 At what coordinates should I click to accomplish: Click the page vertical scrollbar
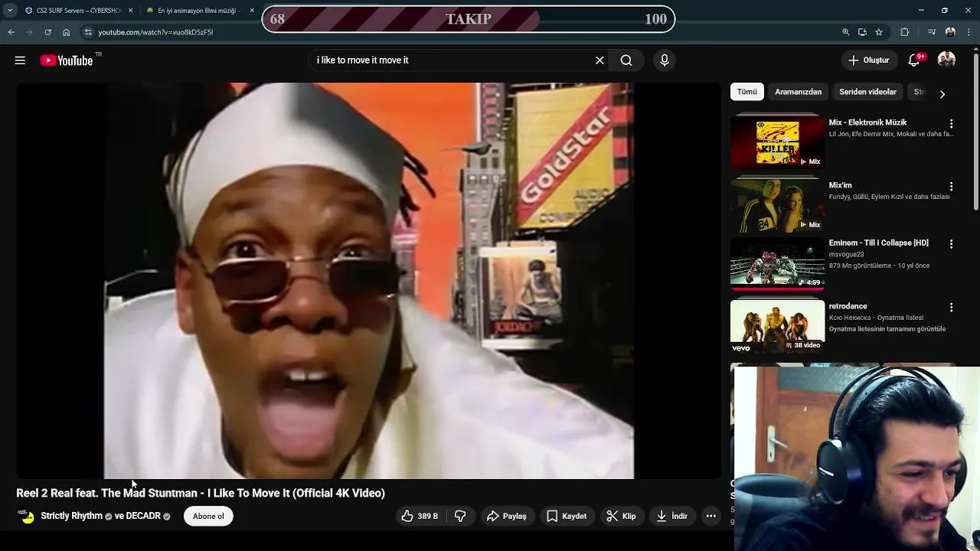[x=975, y=130]
